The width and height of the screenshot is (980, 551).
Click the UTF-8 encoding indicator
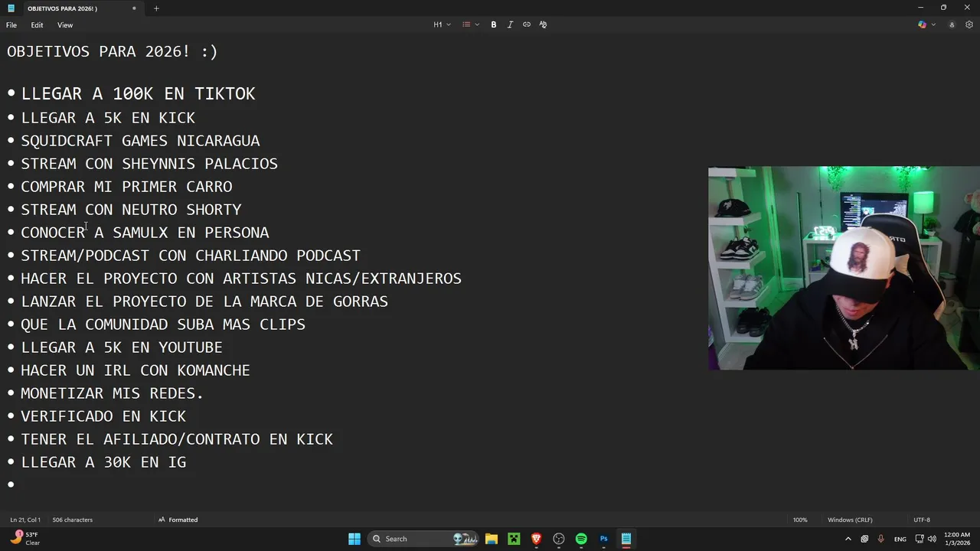pyautogui.click(x=922, y=520)
